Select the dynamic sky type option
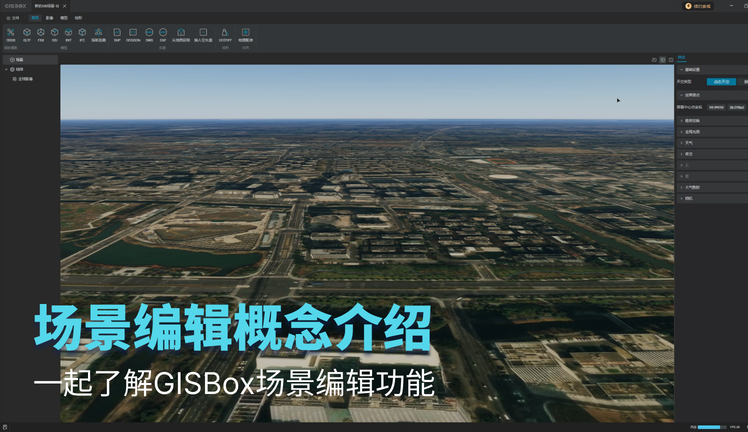748x432 pixels. [x=718, y=81]
